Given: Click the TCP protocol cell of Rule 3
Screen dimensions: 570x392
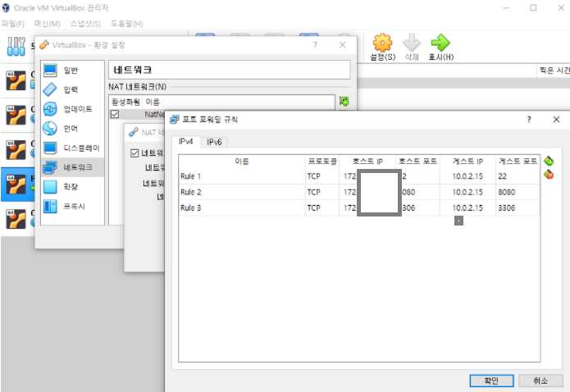Looking at the screenshot, I should pos(322,208).
